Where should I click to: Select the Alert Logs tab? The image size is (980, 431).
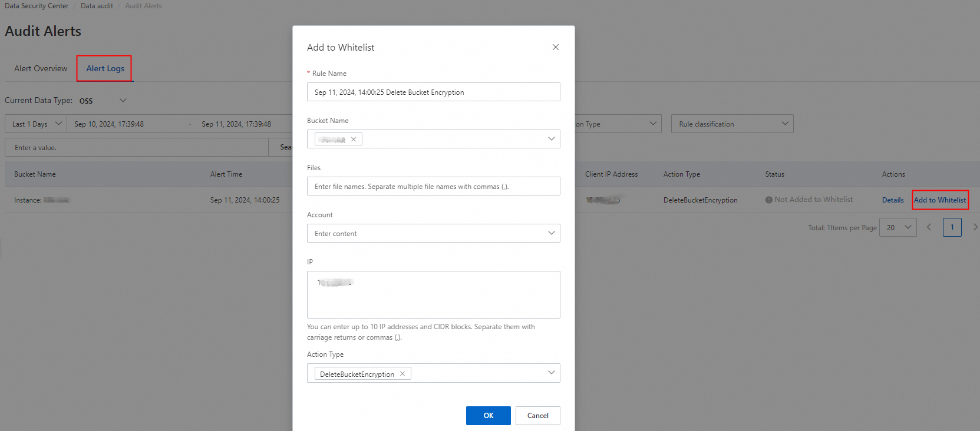[x=105, y=68]
